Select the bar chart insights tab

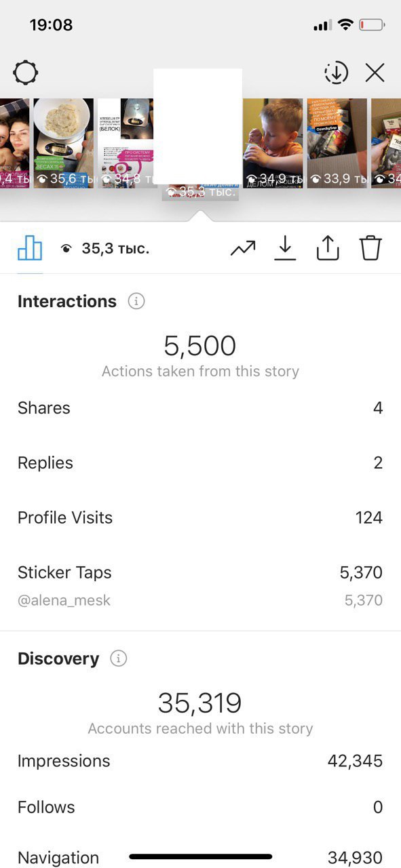click(x=30, y=249)
